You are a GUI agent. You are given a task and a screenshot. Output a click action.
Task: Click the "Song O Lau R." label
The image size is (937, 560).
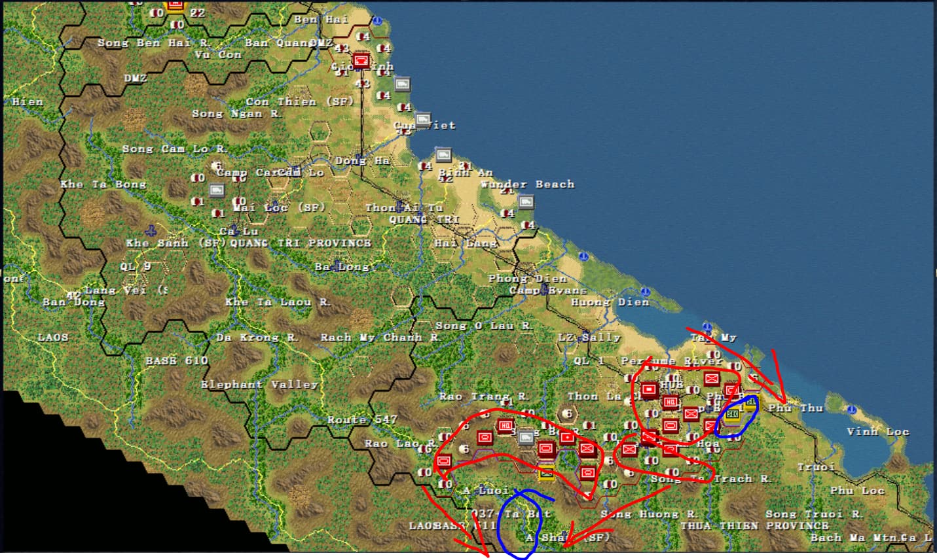(485, 325)
